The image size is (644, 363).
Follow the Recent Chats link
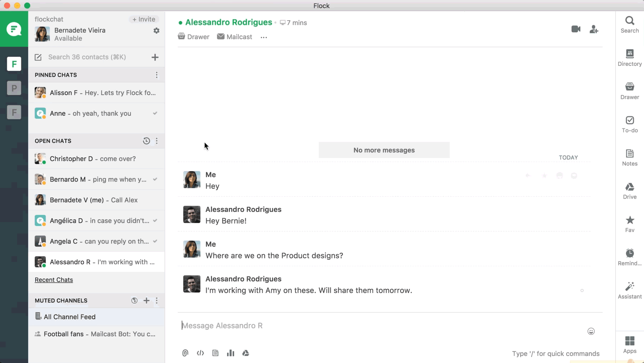pos(54,280)
